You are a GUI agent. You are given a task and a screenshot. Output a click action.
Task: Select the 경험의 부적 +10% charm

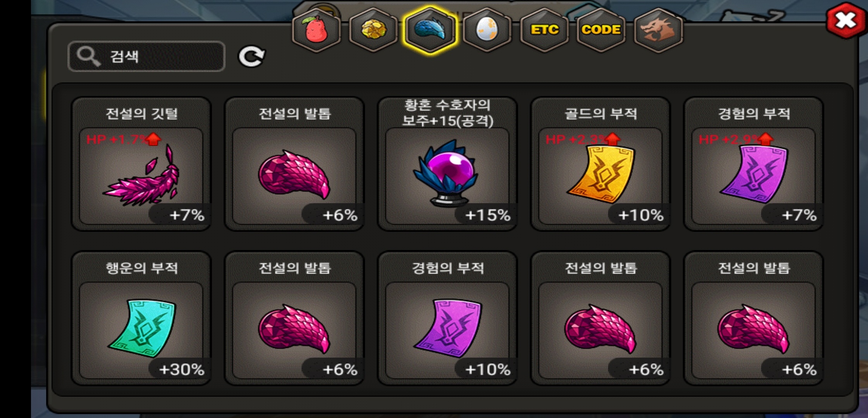448,319
